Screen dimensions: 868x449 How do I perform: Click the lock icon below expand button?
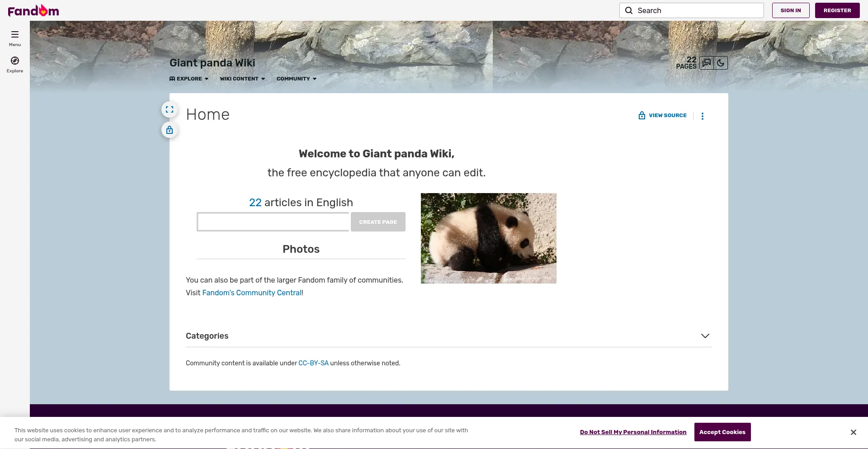pos(170,130)
